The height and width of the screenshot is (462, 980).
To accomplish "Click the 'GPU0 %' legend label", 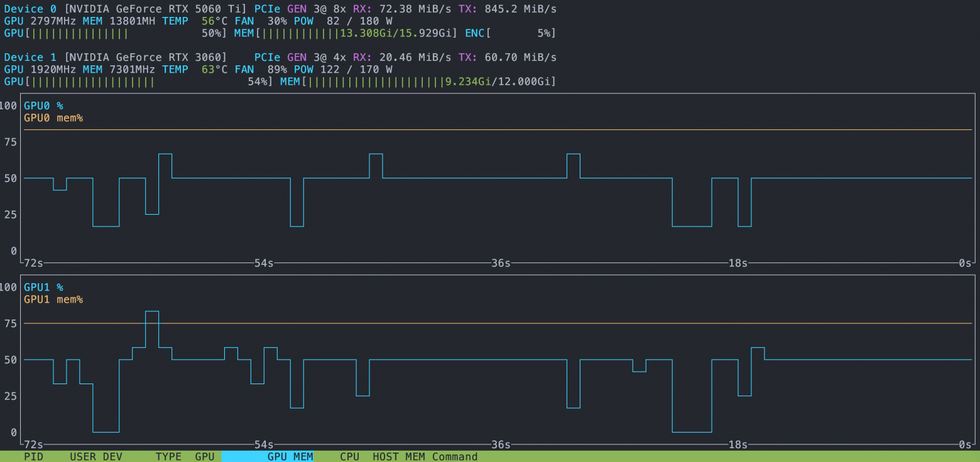I will tap(43, 105).
